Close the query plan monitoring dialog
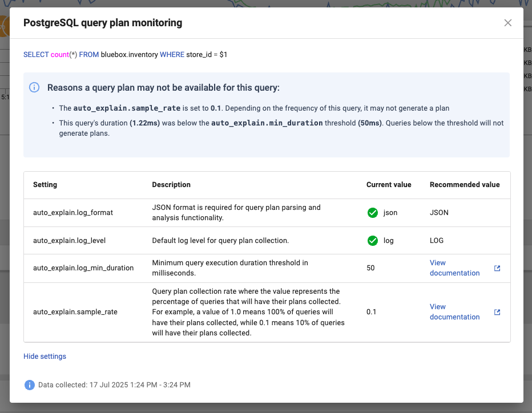The height and width of the screenshot is (413, 532). click(507, 23)
